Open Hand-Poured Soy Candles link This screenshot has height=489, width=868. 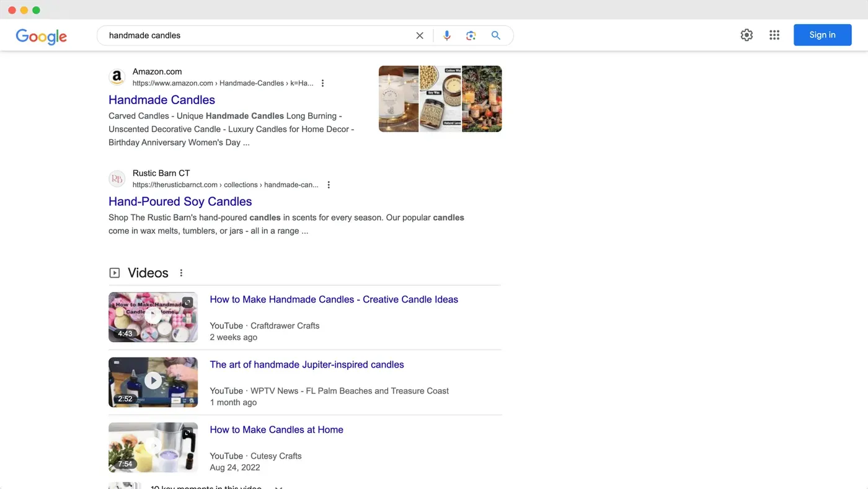tap(180, 201)
